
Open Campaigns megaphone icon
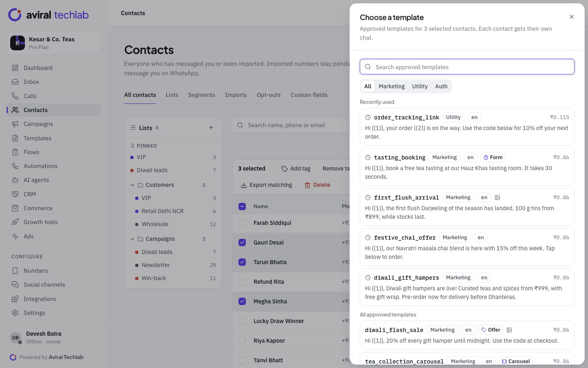tap(15, 124)
